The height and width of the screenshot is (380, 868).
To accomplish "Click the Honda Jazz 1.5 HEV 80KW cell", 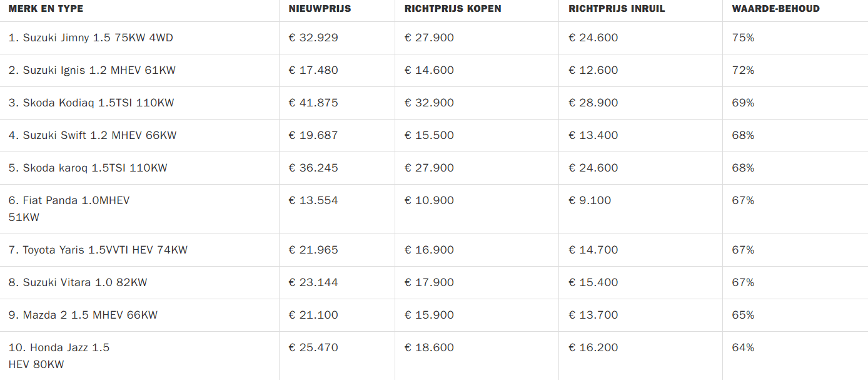I will (59, 356).
